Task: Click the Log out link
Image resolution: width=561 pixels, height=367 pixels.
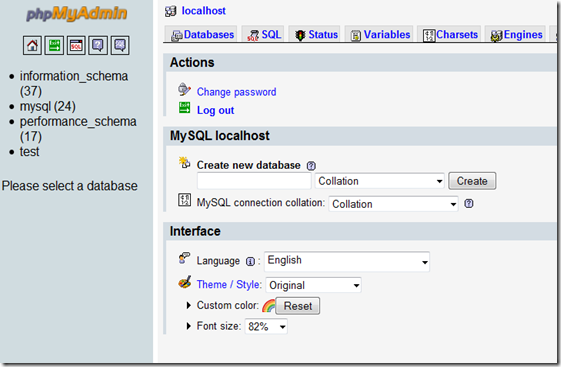Action: coord(215,110)
